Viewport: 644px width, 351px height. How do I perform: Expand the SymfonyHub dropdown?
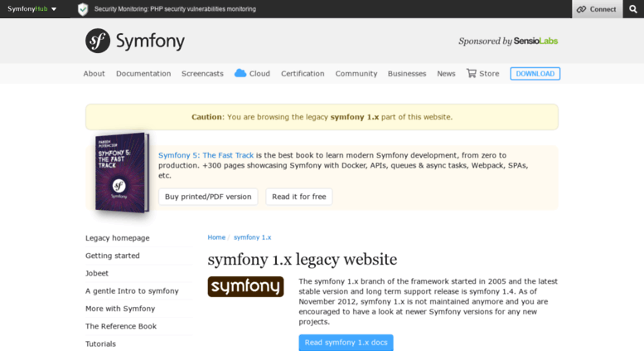(32, 8)
